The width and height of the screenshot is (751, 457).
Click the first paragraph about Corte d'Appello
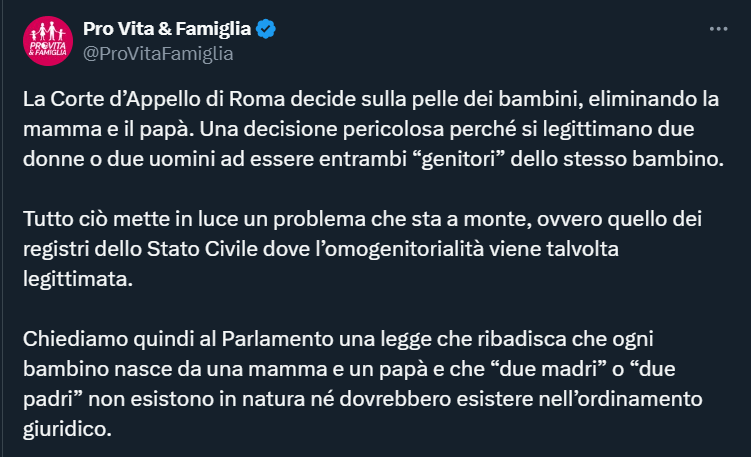[370, 130]
